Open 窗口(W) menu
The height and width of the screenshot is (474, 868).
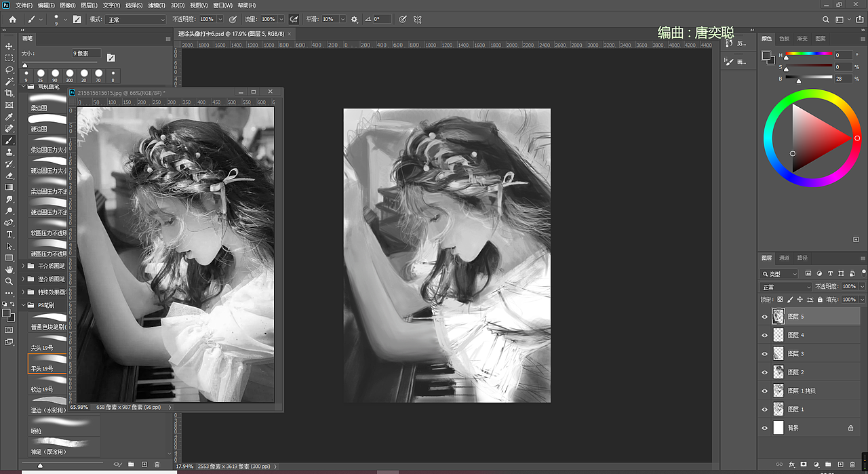[x=222, y=5]
